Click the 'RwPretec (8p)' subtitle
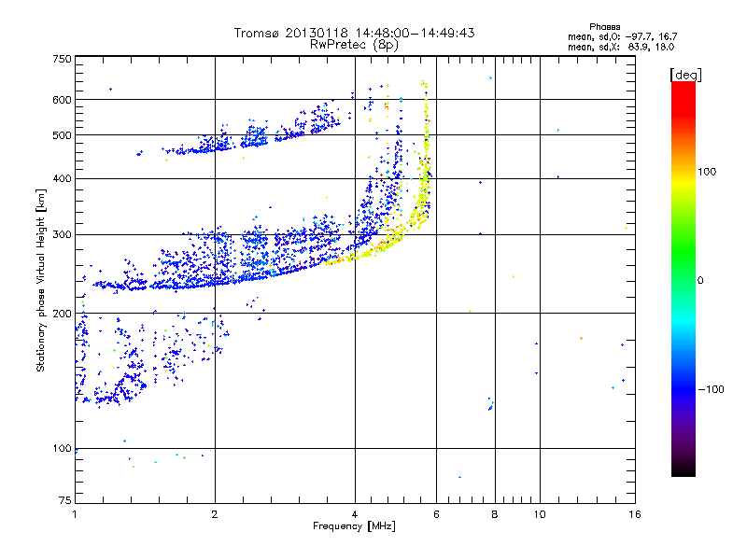This screenshot has width=747, height=560. click(x=354, y=45)
